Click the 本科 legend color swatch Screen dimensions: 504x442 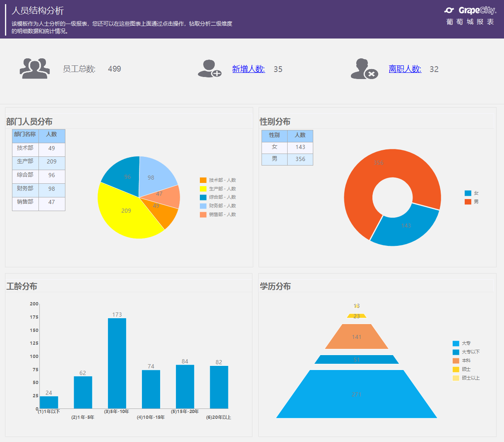[456, 360]
